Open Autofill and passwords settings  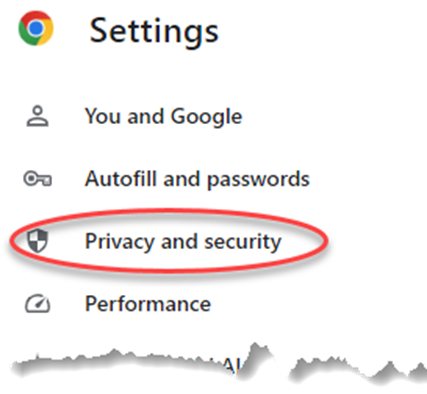(x=197, y=179)
